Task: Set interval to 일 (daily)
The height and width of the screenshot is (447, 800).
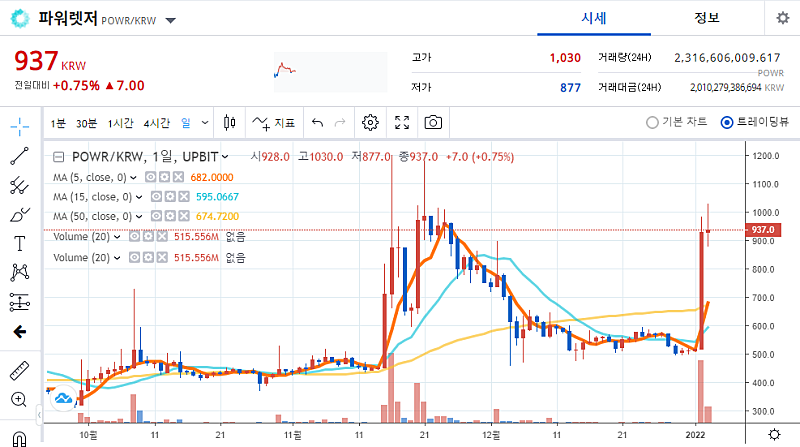Action: pos(186,123)
